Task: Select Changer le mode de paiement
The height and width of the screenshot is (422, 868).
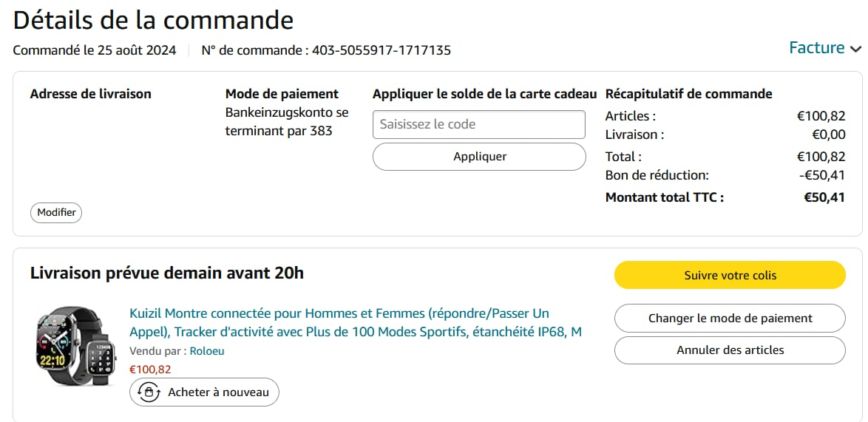Action: [730, 318]
